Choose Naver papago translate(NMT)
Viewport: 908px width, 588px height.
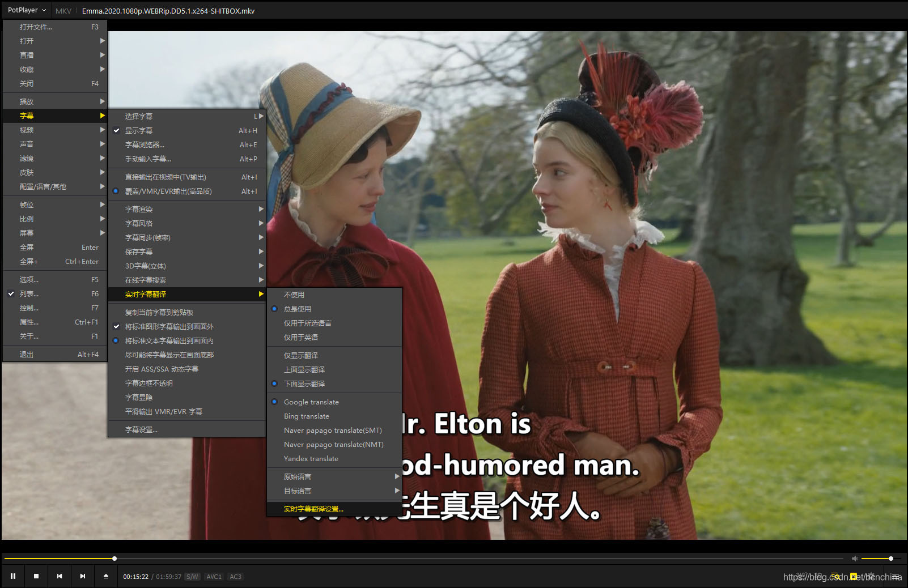(334, 444)
